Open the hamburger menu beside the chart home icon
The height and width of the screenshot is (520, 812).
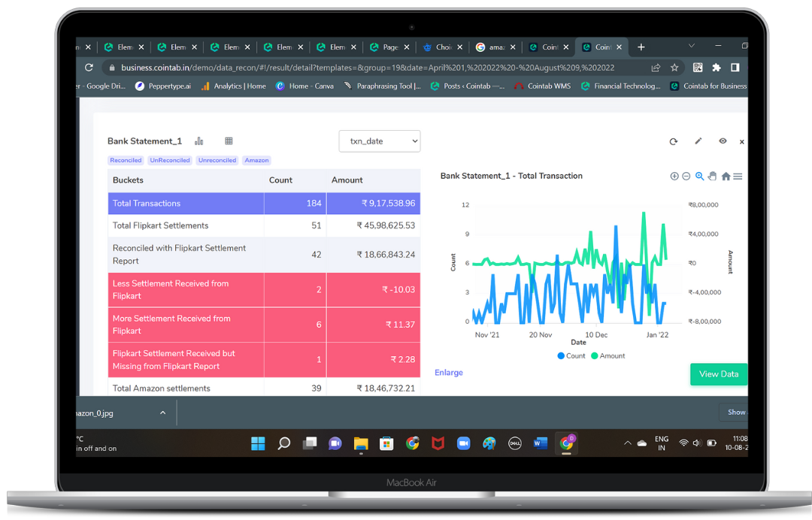(x=738, y=176)
